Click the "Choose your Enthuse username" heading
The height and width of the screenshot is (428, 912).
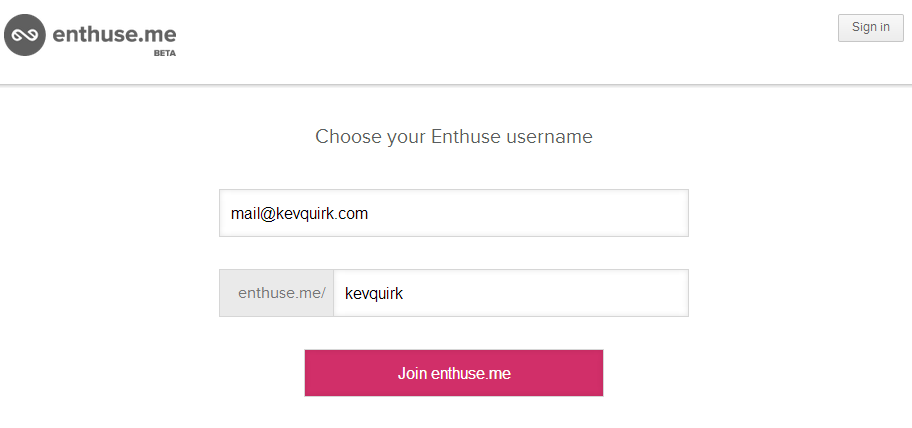coord(454,137)
